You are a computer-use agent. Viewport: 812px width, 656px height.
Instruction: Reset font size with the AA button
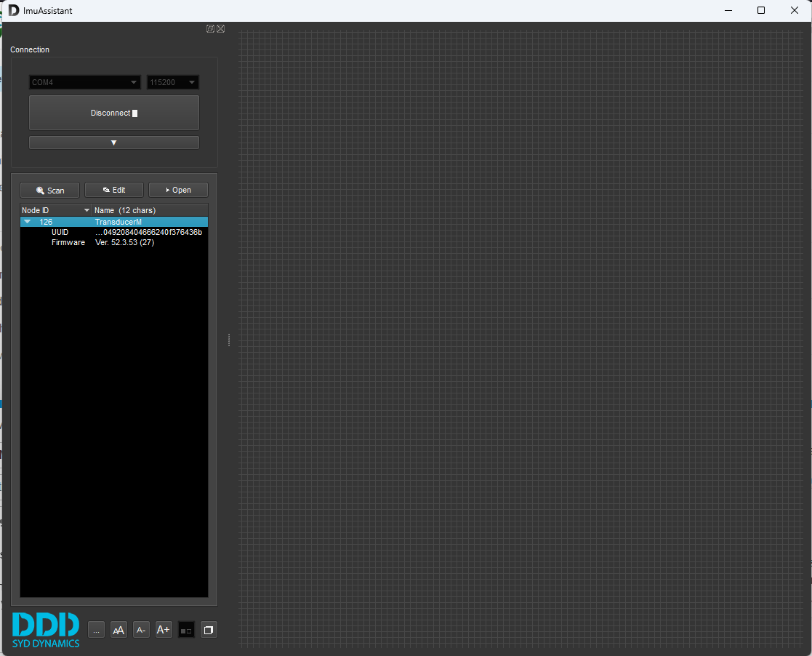tap(118, 630)
